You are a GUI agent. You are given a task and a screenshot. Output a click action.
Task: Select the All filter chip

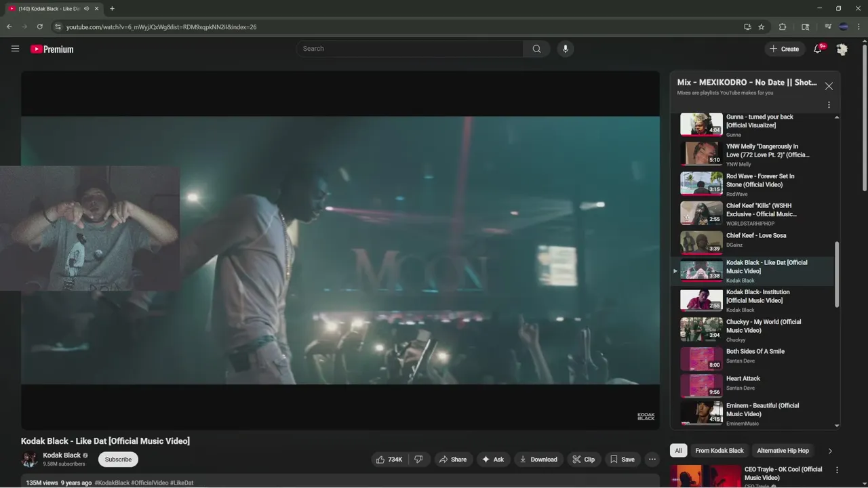tap(678, 451)
